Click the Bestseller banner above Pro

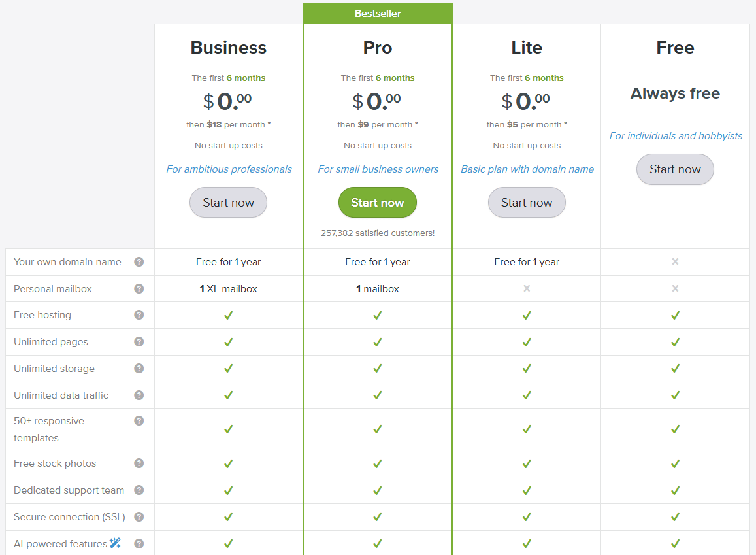click(x=378, y=14)
